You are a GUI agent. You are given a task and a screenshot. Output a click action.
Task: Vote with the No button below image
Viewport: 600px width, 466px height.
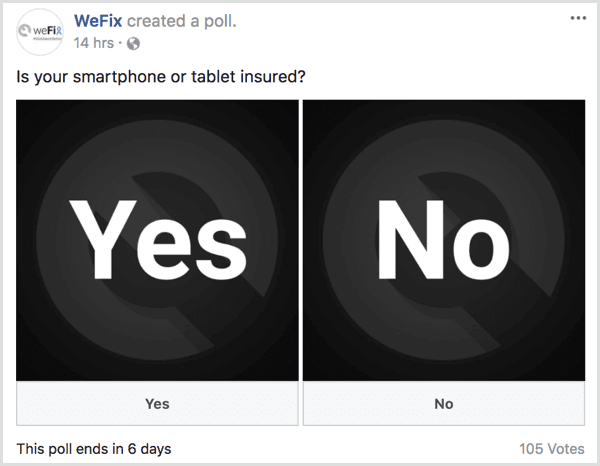click(443, 404)
